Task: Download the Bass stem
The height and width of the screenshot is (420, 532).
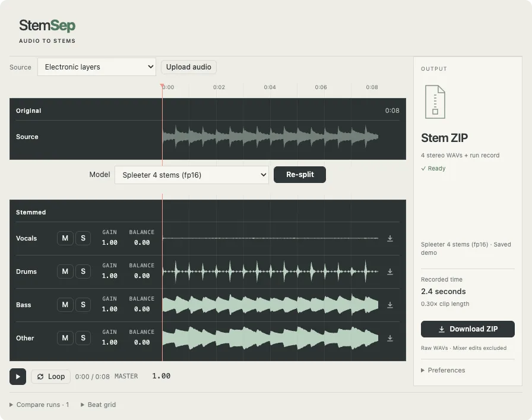Action: point(390,305)
